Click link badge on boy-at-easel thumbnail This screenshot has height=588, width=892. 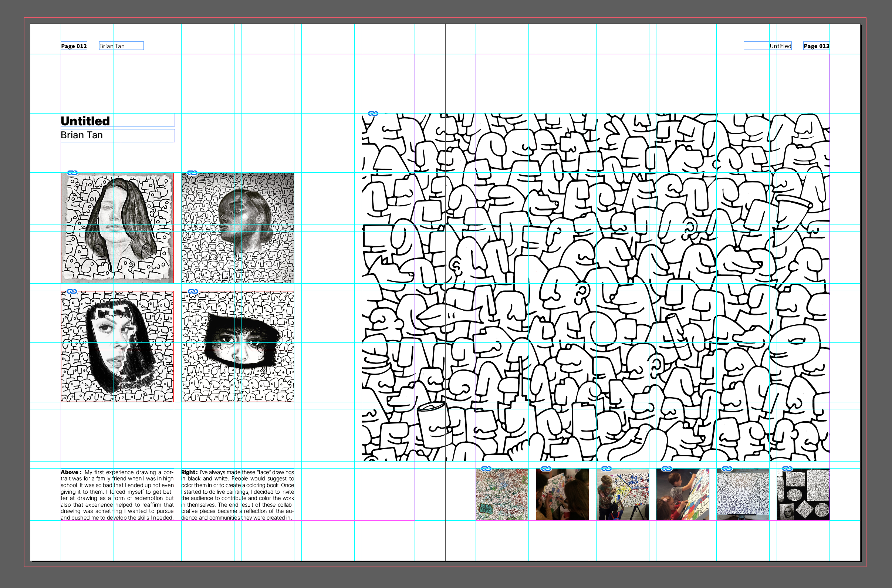(606, 469)
